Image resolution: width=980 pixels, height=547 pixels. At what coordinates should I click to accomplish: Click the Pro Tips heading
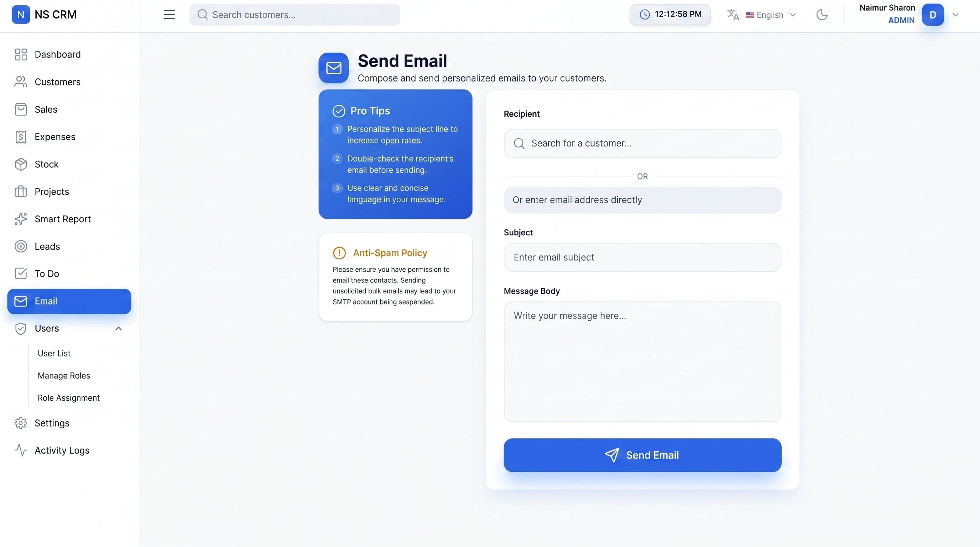point(370,111)
